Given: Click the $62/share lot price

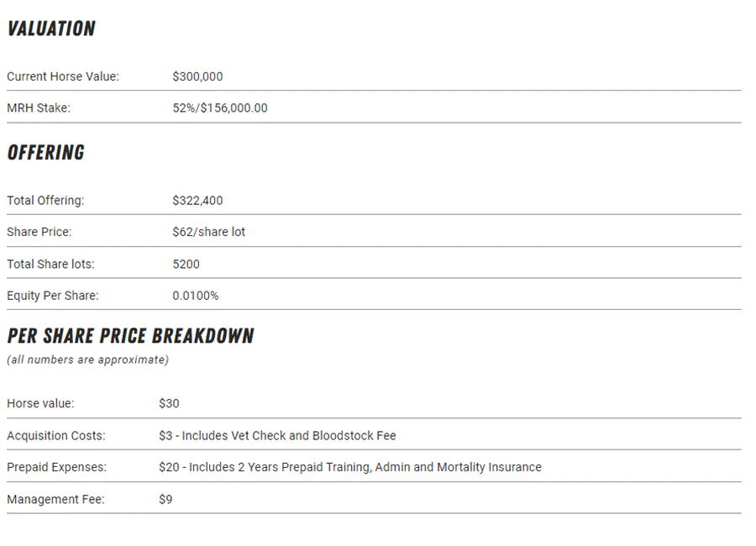Looking at the screenshot, I should pyautogui.click(x=208, y=232).
